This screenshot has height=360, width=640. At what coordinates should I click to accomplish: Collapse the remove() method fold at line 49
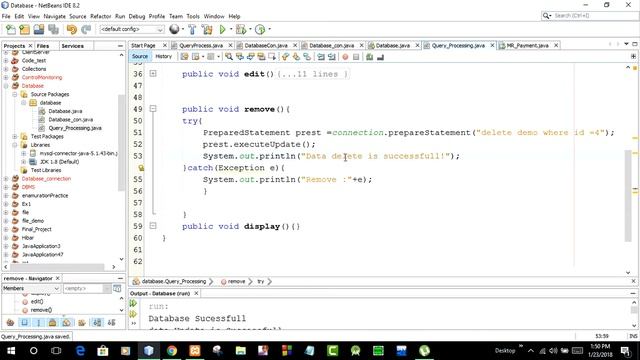click(153, 109)
